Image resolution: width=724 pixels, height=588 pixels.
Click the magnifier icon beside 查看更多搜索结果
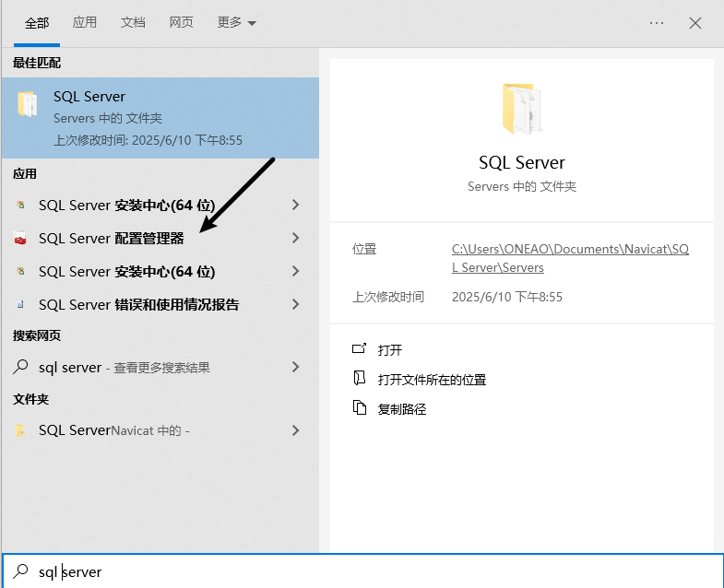tap(20, 367)
